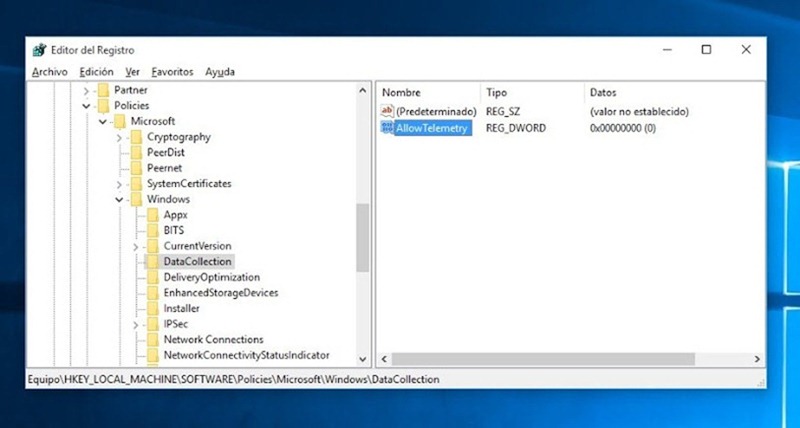Select the AllowTelemetry value name

coord(432,128)
